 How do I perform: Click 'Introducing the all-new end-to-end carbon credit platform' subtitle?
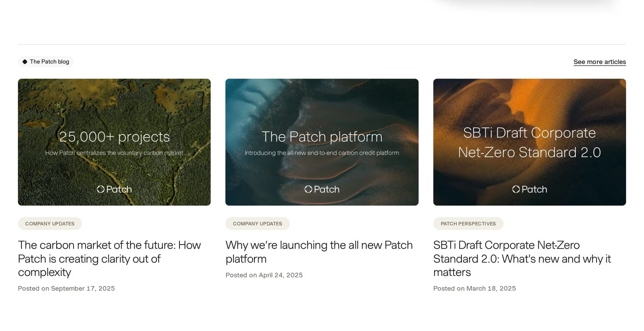pyautogui.click(x=322, y=153)
